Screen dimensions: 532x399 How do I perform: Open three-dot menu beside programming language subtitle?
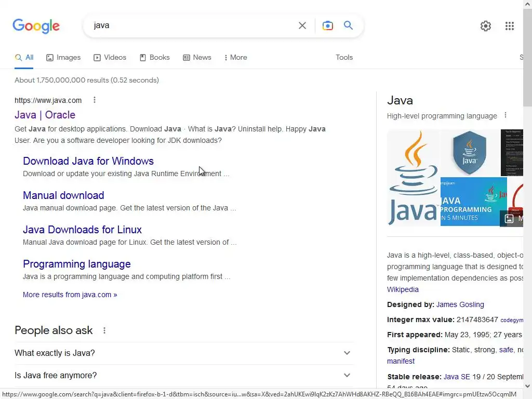(505, 115)
